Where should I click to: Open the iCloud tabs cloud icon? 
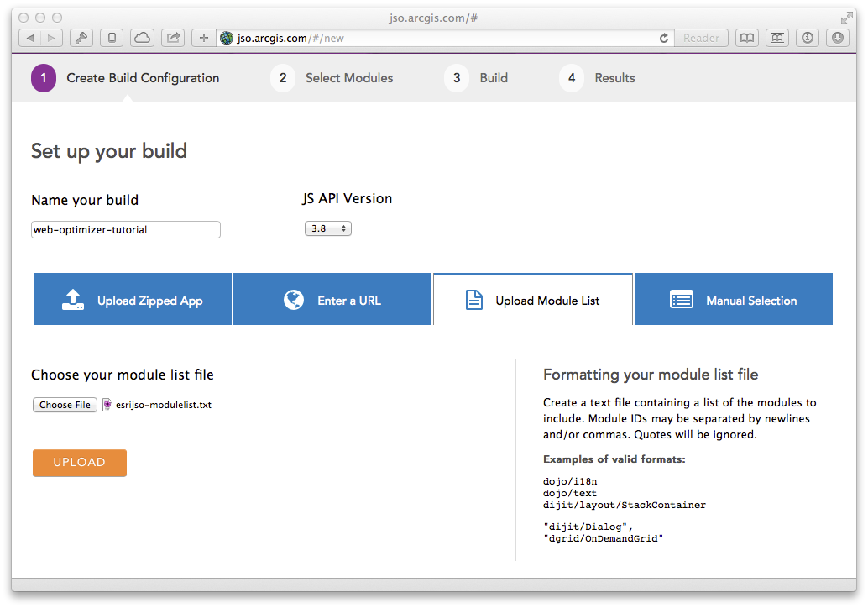pyautogui.click(x=142, y=38)
